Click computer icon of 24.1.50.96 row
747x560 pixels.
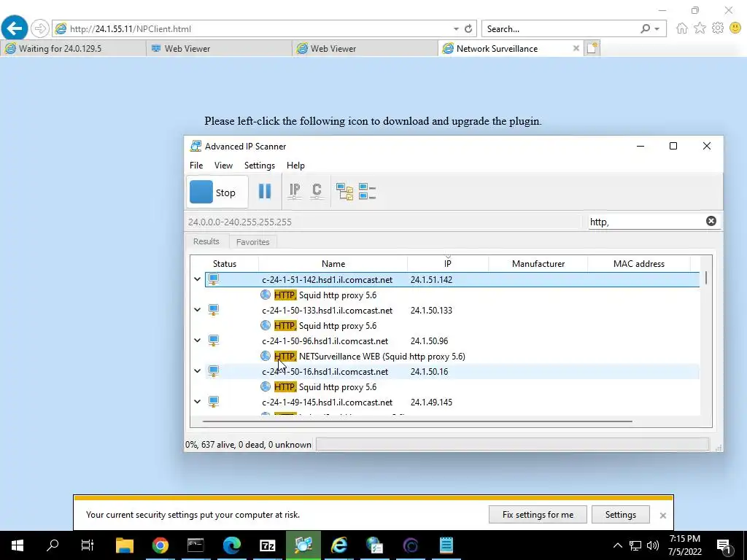point(214,341)
